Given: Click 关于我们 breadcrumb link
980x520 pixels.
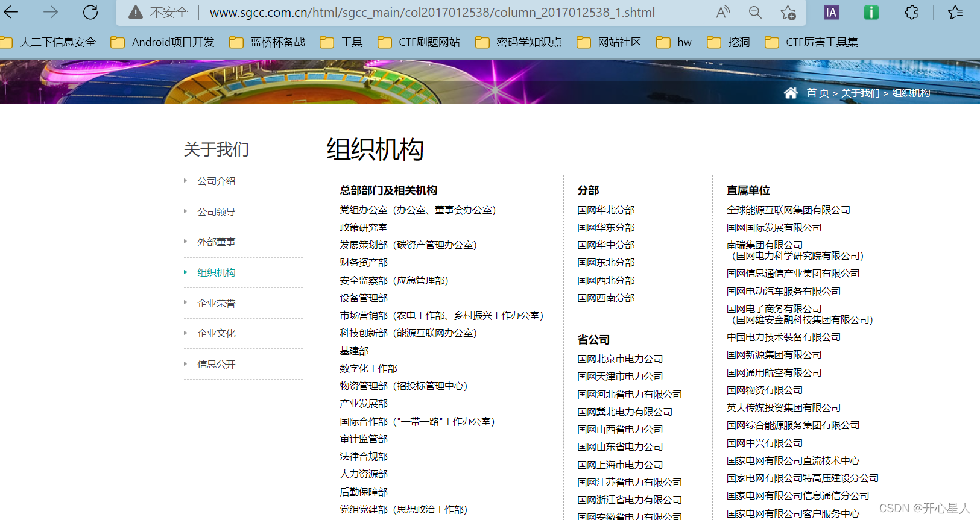Looking at the screenshot, I should point(860,93).
